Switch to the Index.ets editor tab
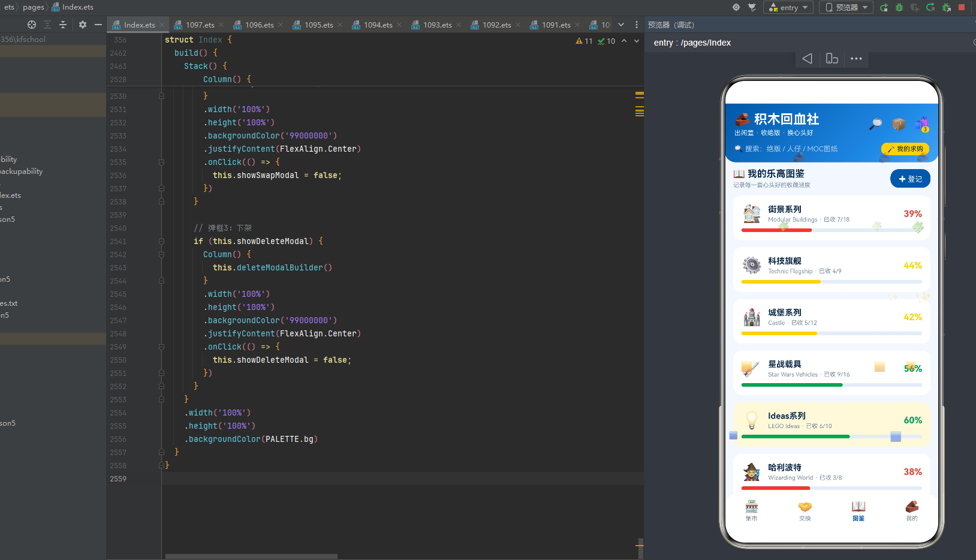The image size is (976, 560). point(139,25)
